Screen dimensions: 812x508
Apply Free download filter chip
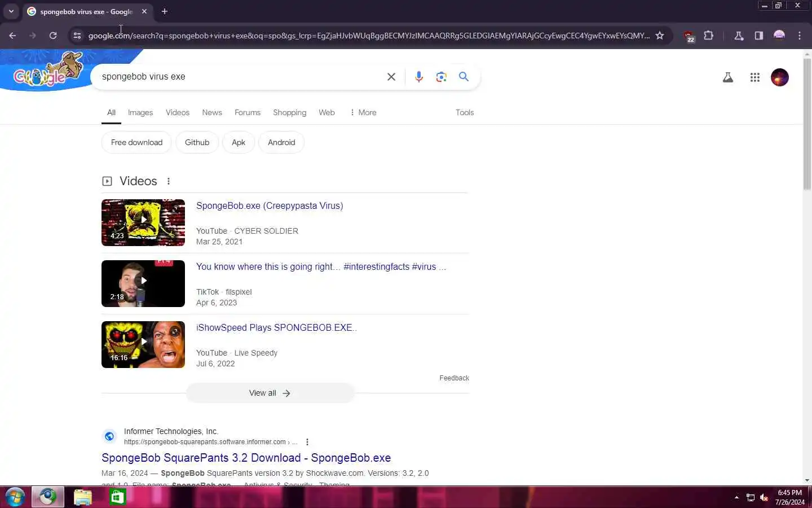tap(136, 142)
